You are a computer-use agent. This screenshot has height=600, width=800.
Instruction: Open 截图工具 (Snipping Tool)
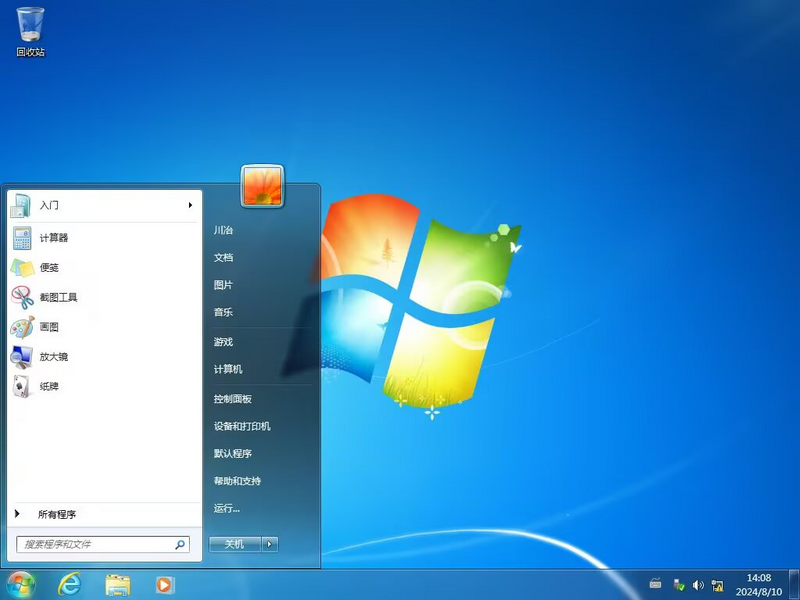coord(58,297)
